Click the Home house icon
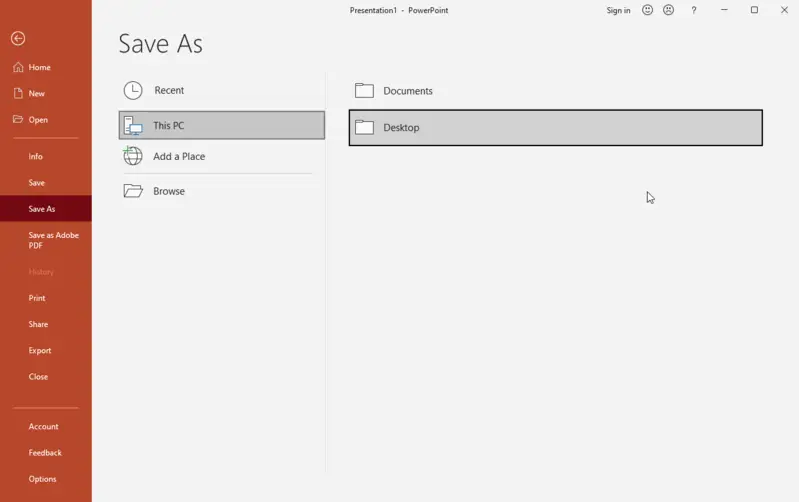The image size is (799, 502). [18, 67]
